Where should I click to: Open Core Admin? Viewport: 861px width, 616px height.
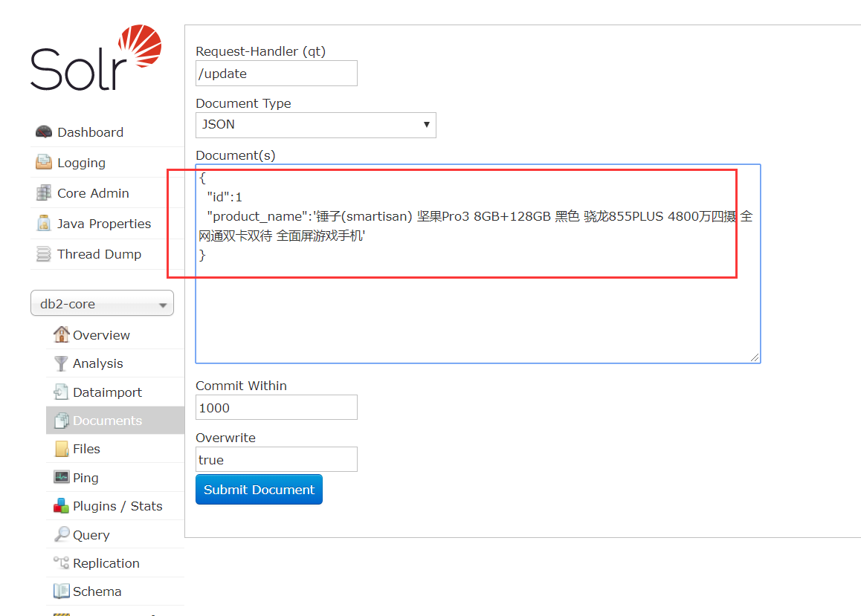tap(94, 193)
